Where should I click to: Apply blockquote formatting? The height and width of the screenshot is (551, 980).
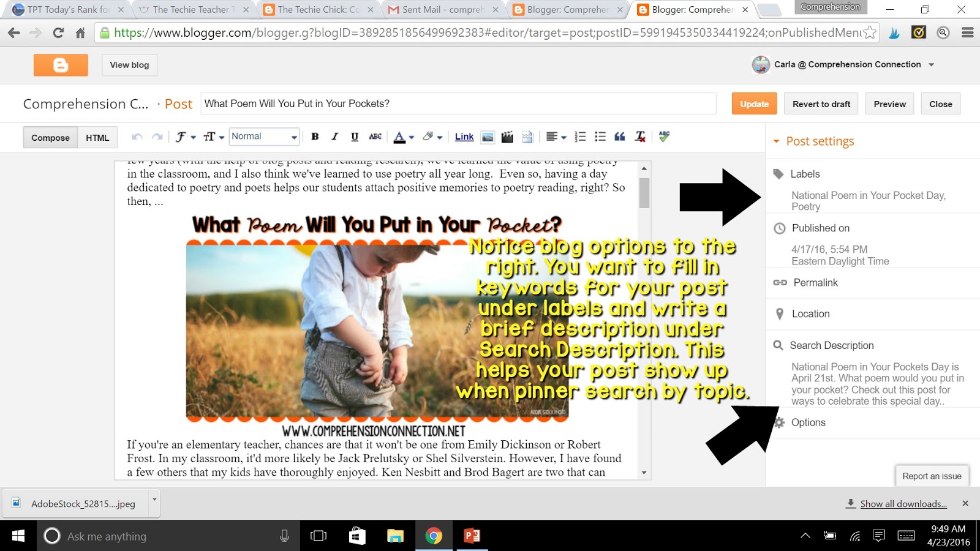pos(620,137)
